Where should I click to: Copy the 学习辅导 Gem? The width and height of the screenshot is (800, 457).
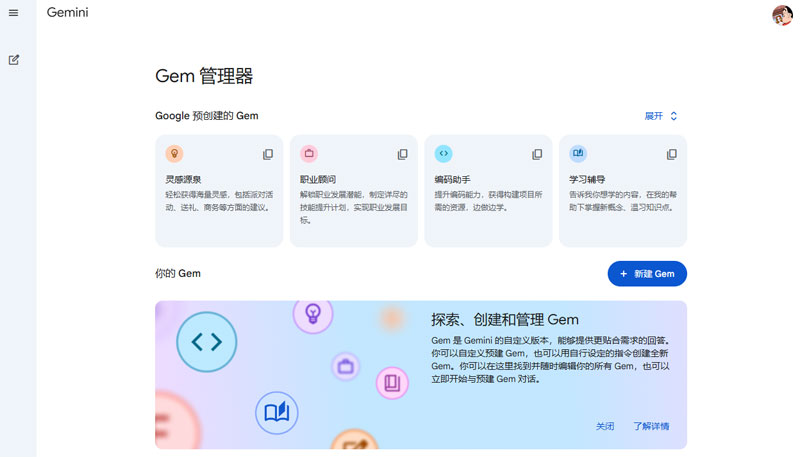[672, 154]
